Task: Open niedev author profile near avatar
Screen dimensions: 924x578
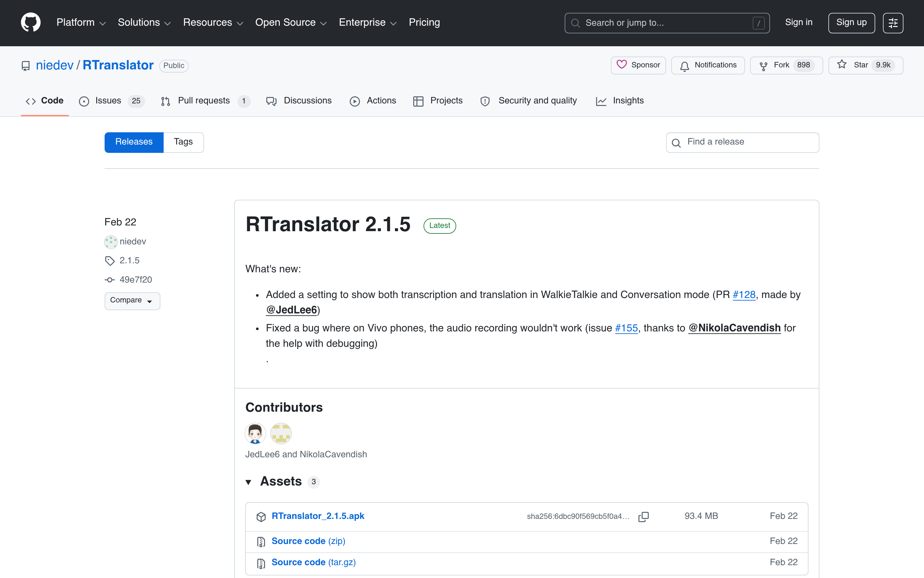Action: [x=133, y=241]
